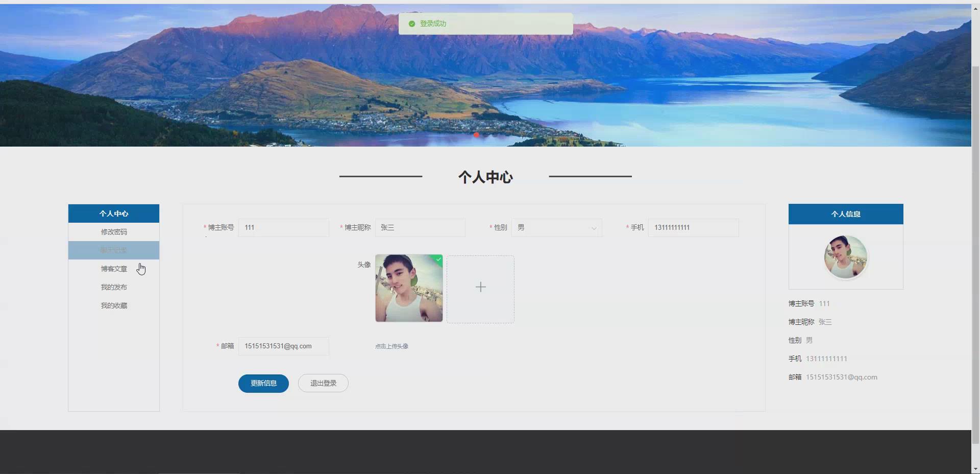
Task: Click the green success icon in 登录成功 toast
Action: tap(411, 23)
